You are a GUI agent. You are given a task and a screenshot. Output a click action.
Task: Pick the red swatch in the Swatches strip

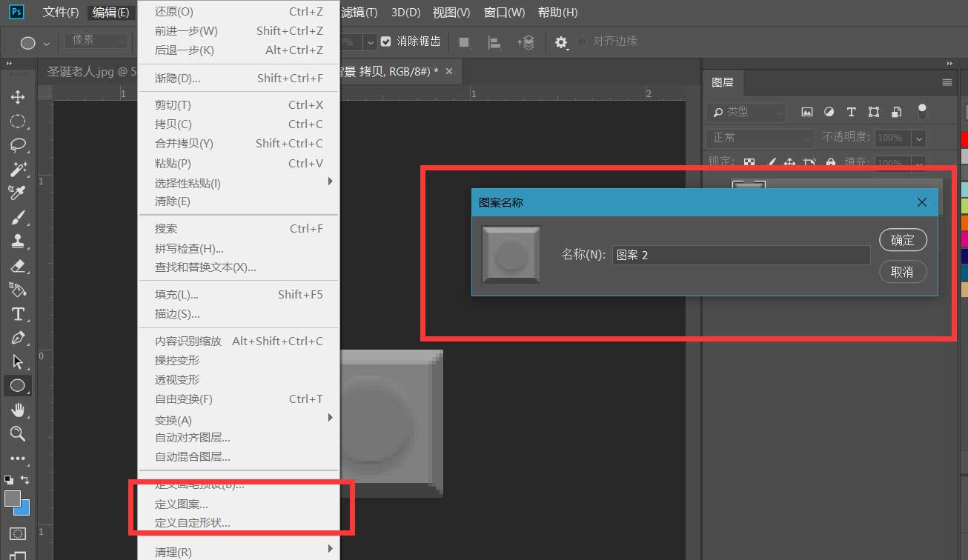point(964,139)
